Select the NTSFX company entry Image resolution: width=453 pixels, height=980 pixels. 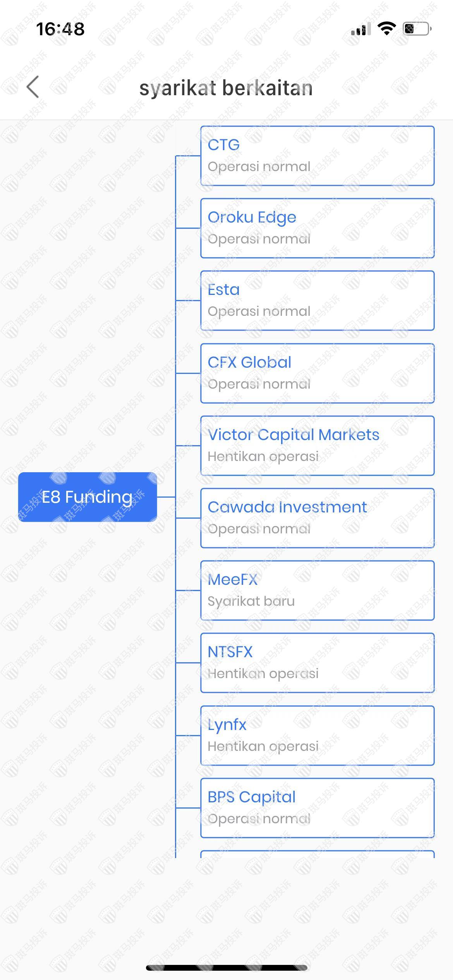(317, 663)
